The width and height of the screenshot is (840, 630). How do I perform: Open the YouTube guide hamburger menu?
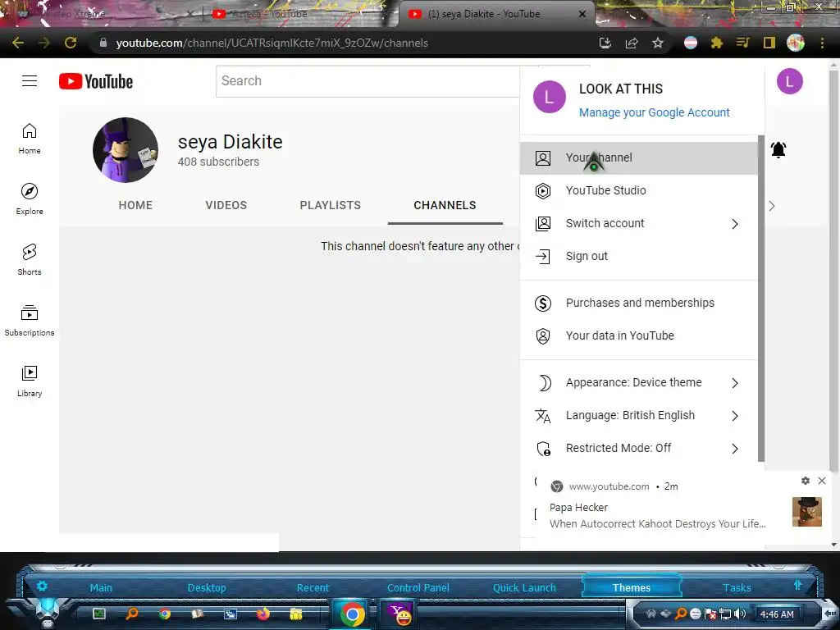(30, 81)
